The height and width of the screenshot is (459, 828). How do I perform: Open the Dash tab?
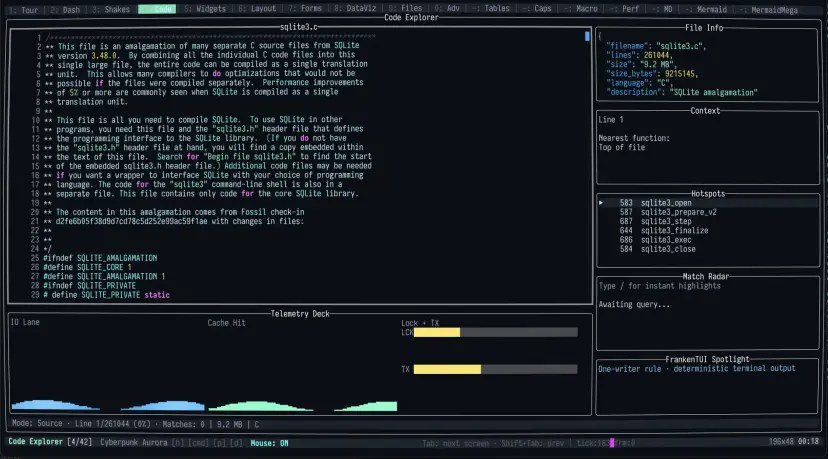pyautogui.click(x=65, y=10)
